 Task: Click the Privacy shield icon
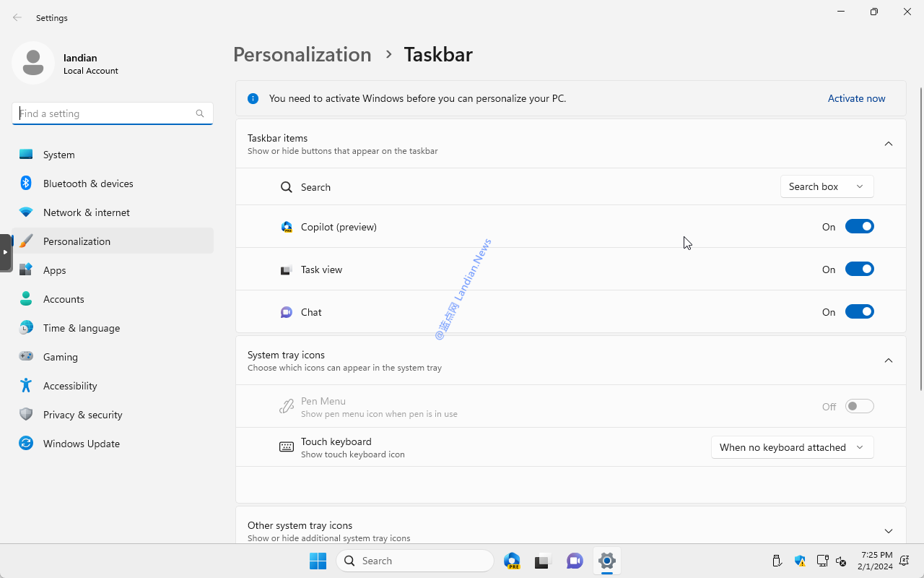[x=26, y=415]
